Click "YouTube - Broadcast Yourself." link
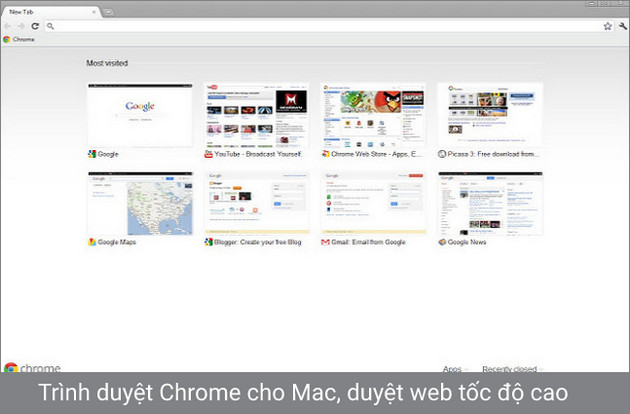Screen dimensions: 630x414 click(x=258, y=154)
